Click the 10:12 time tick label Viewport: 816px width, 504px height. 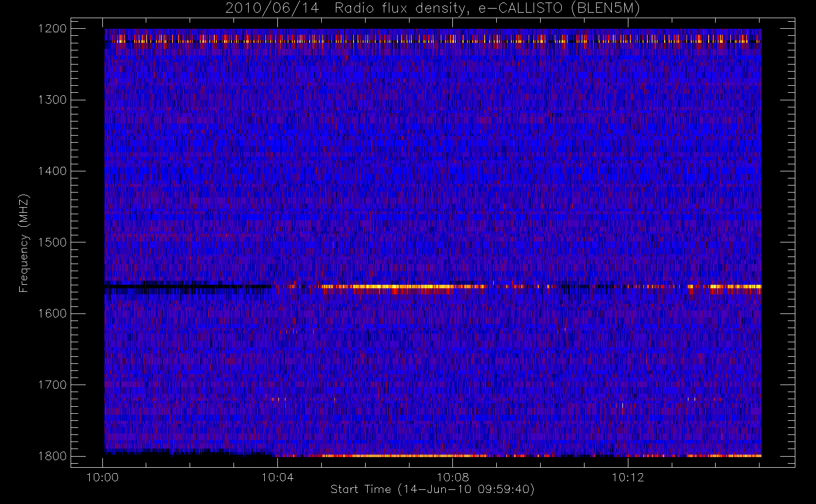(x=628, y=477)
